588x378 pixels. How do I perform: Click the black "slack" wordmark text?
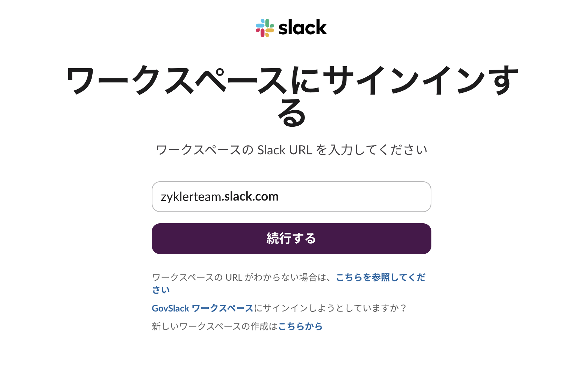click(302, 28)
